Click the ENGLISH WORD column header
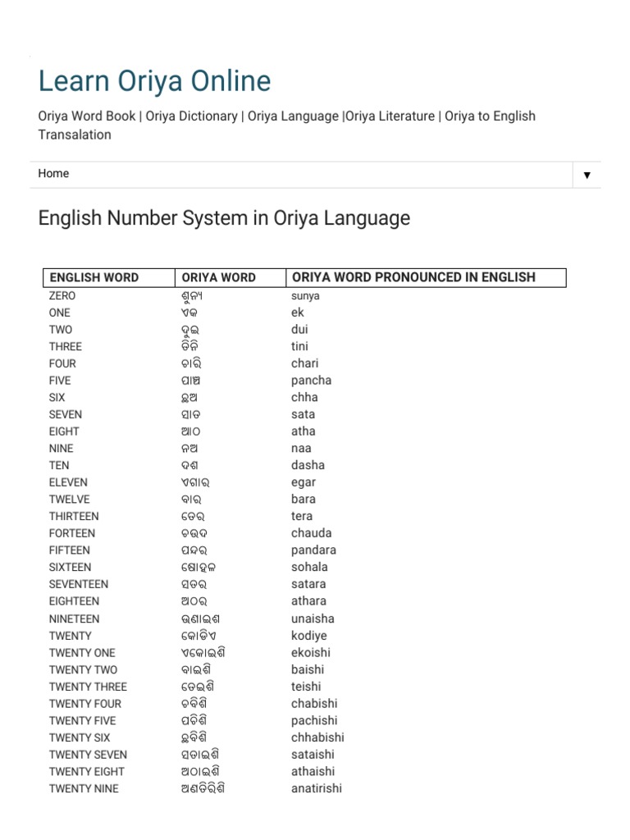Screen dimensions: 630x840 tap(94, 277)
